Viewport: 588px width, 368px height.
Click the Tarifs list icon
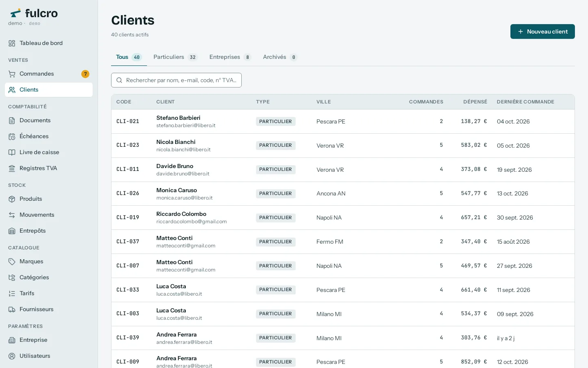(12, 294)
